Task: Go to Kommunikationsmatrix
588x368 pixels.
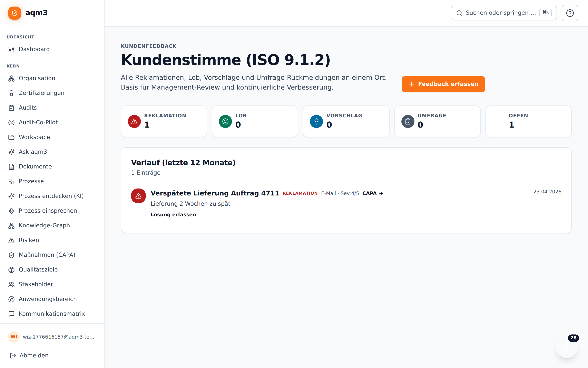Action: [52, 314]
